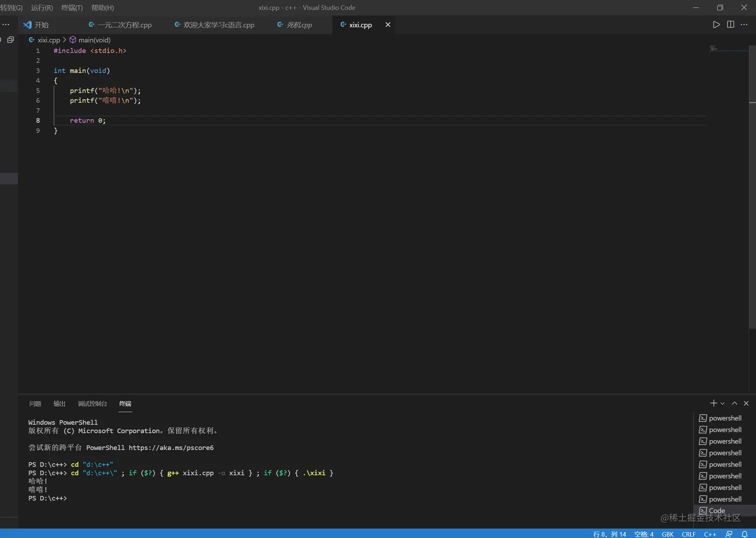Image resolution: width=756 pixels, height=538 pixels.
Task: Open the 运行(R) menu
Action: (42, 7)
